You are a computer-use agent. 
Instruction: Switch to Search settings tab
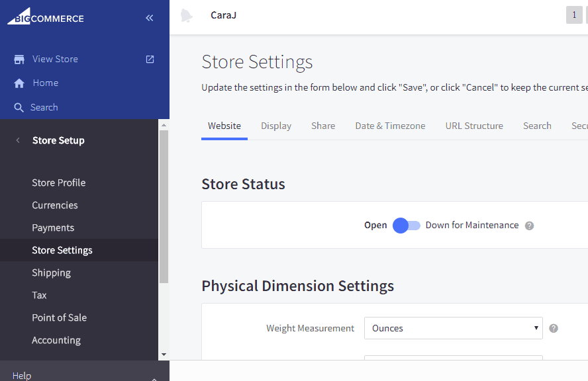click(537, 126)
